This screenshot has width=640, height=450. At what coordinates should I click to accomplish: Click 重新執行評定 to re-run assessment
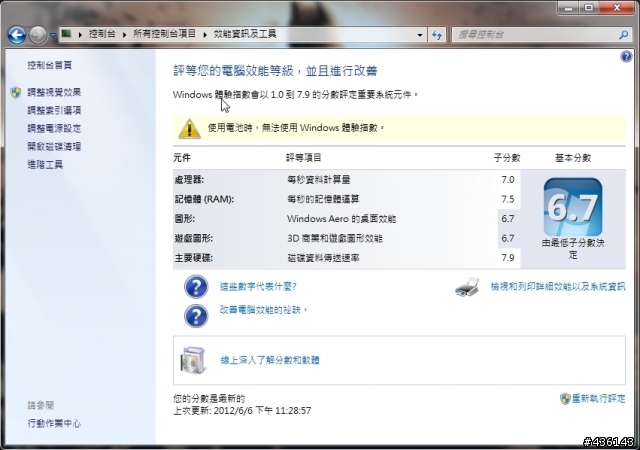(x=598, y=399)
